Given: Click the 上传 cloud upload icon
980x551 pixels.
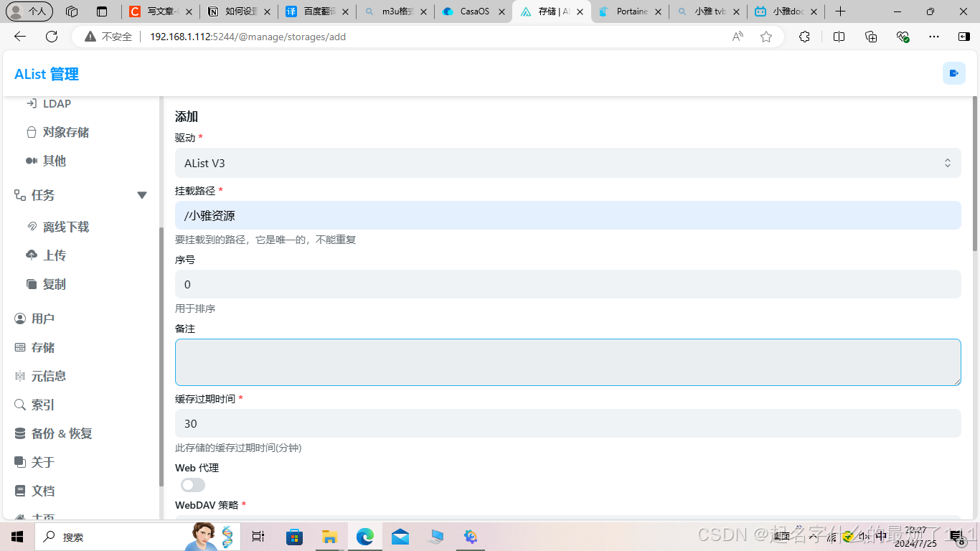Looking at the screenshot, I should pyautogui.click(x=32, y=255).
